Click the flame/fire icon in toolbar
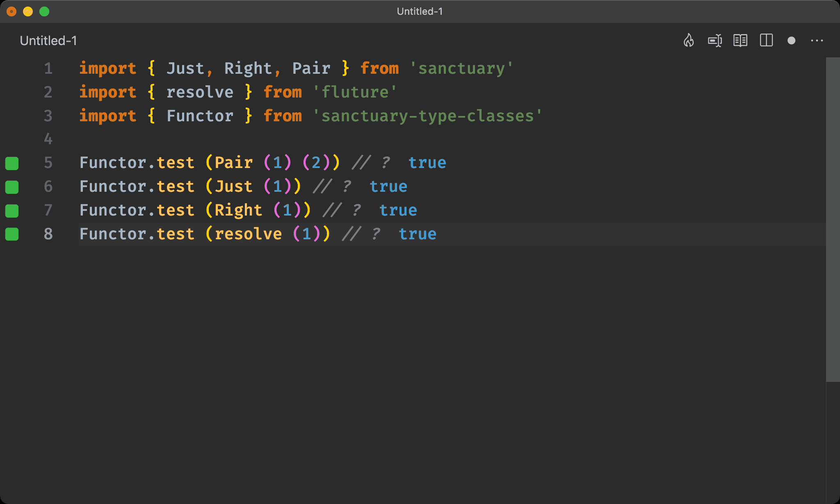This screenshot has height=504, width=840. tap(689, 41)
